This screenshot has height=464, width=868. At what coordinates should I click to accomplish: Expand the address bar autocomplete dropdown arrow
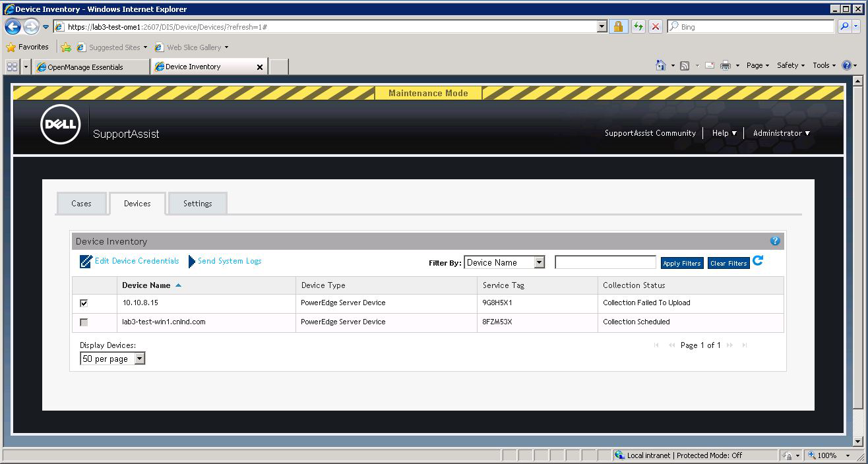pos(602,27)
